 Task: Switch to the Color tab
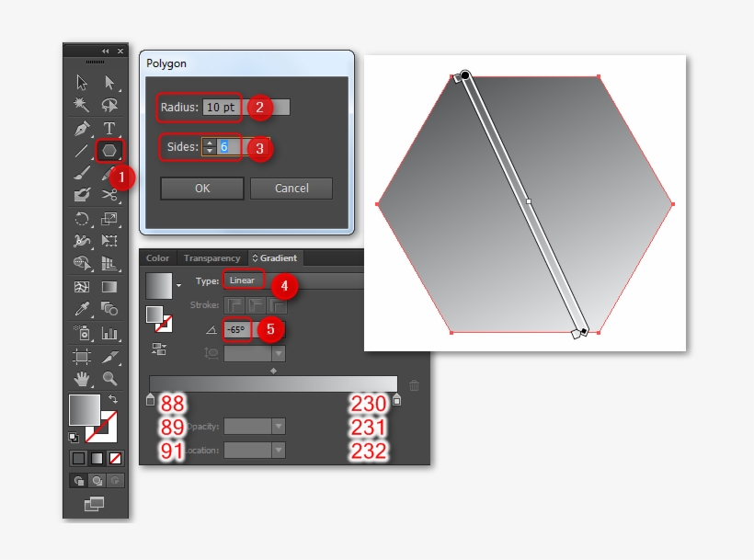pos(158,258)
